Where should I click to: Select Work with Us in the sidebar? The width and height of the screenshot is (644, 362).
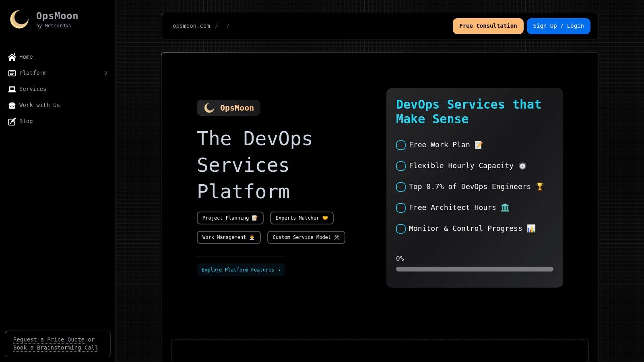(39, 105)
